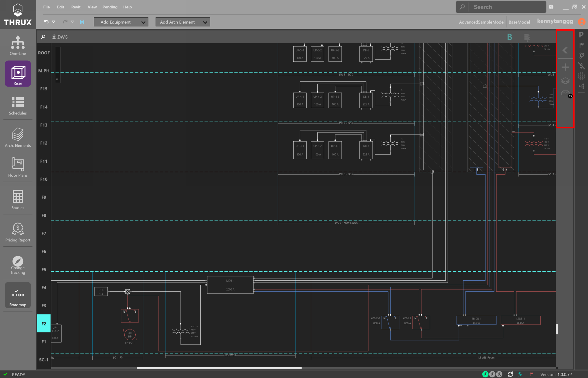Click the gray flag icon on the right strip
This screenshot has height=378, width=588.
point(581,45)
